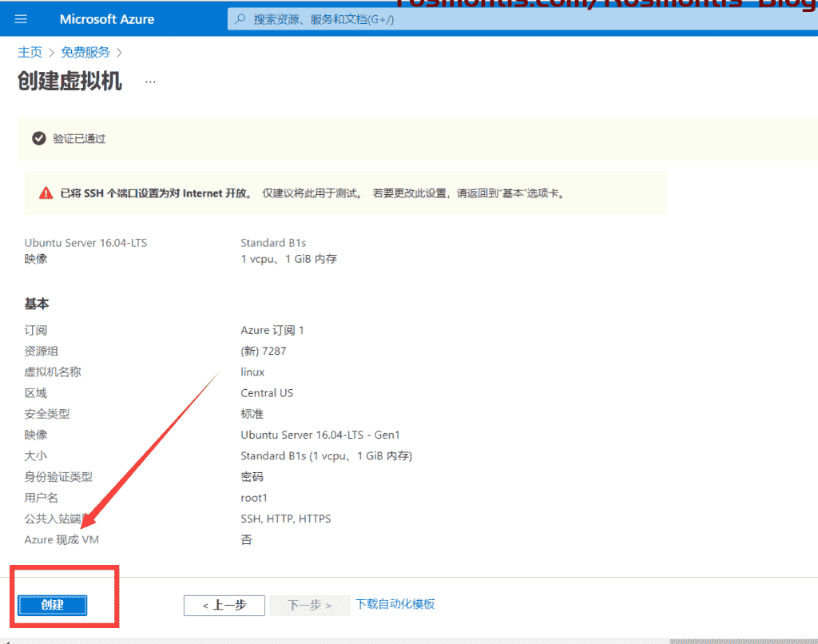
Task: Select Ubuntu Server 16.04-LTS - Gen1 value
Action: [320, 435]
